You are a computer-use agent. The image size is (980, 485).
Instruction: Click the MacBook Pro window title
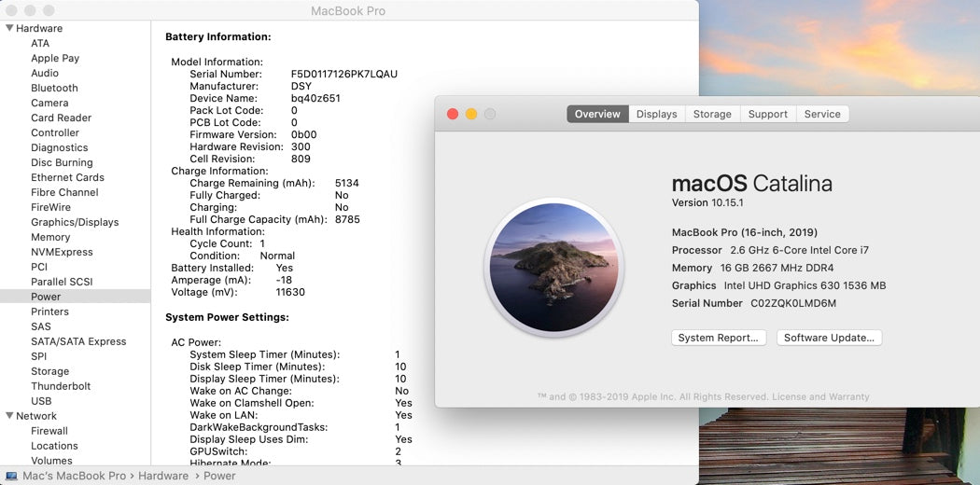[x=348, y=11]
